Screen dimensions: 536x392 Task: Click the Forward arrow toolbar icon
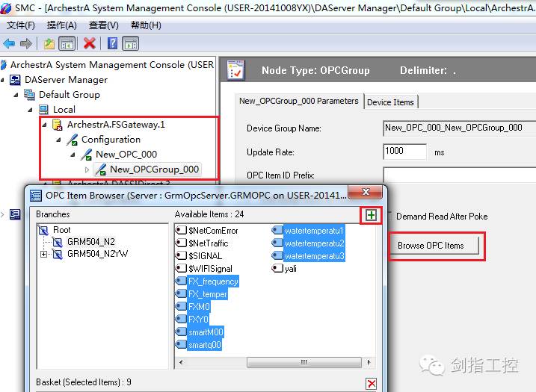tap(26, 44)
